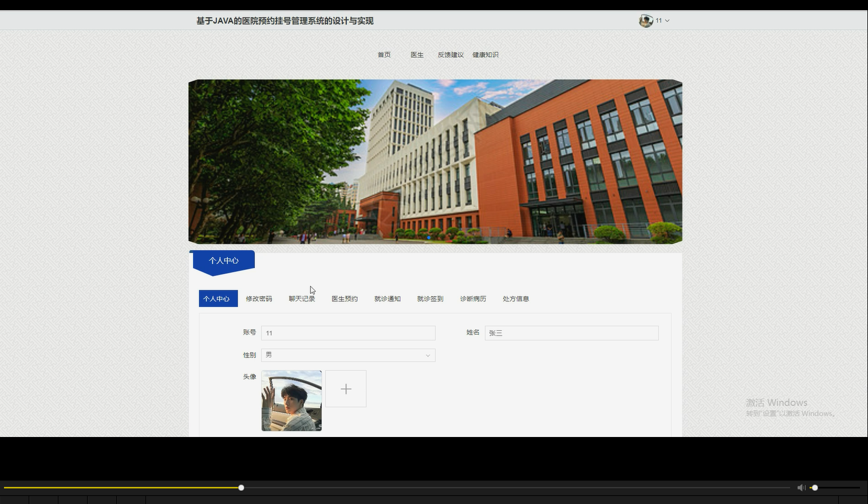Switch to the 修改密码 tab

[259, 299]
